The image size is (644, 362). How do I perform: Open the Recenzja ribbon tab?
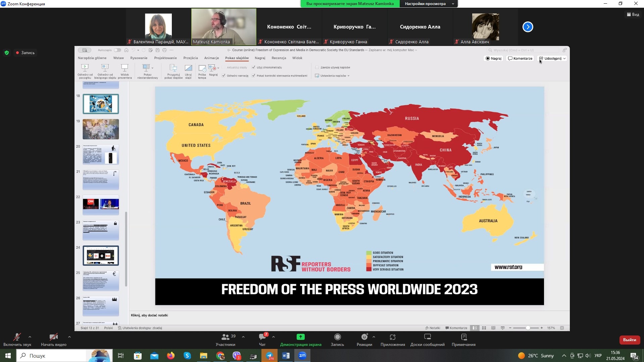point(279,58)
